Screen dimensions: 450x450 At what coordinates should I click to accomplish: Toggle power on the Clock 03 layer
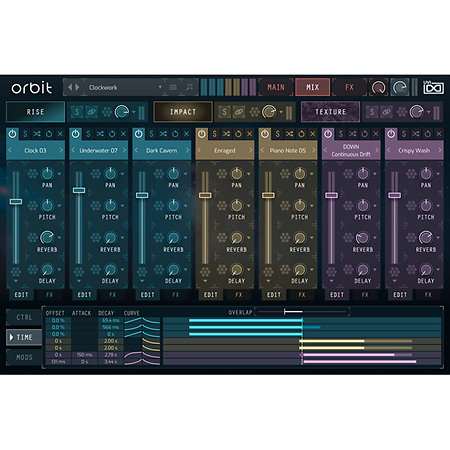coord(12,134)
